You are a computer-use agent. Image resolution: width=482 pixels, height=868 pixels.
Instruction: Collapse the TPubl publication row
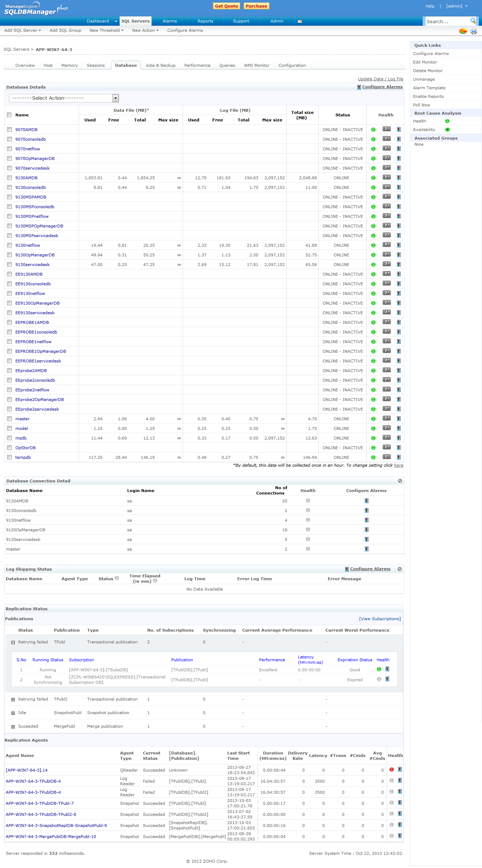tap(13, 642)
